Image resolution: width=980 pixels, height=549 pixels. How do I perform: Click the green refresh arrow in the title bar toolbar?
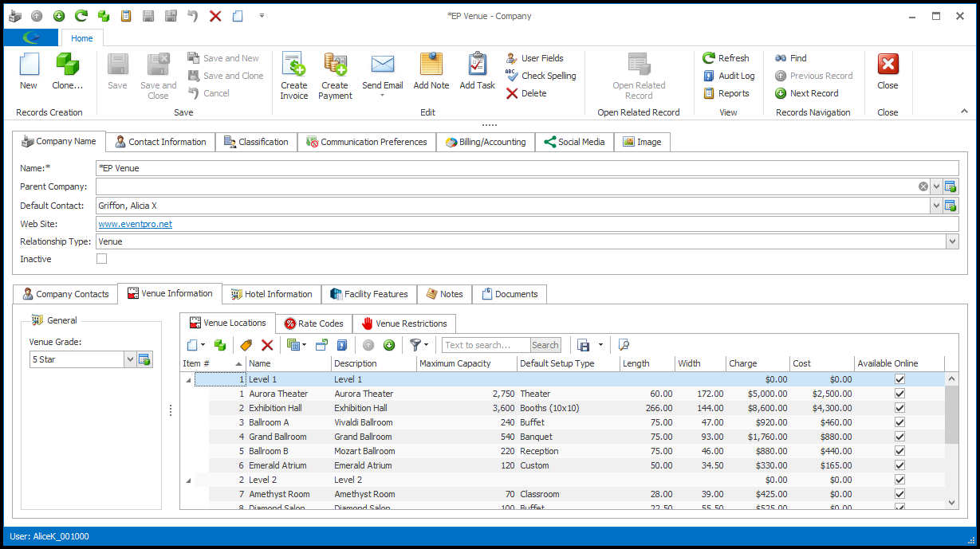click(81, 16)
